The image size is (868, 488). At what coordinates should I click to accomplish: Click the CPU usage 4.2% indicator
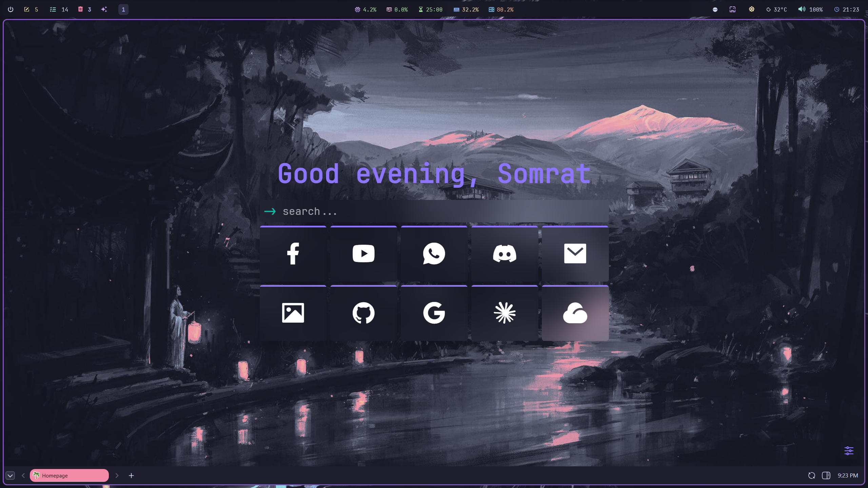pyautogui.click(x=366, y=9)
